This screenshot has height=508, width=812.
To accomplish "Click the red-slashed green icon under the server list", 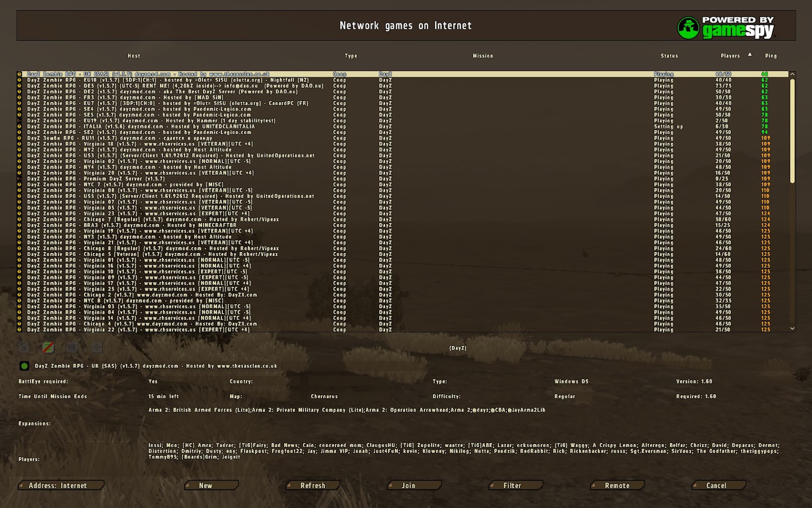I will [x=48, y=347].
